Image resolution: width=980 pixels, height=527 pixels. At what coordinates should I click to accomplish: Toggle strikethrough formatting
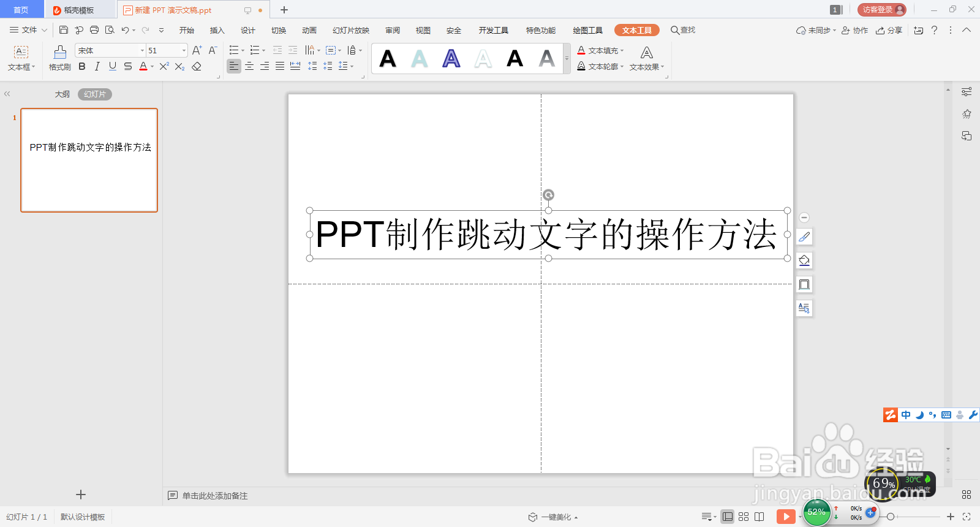click(x=128, y=66)
